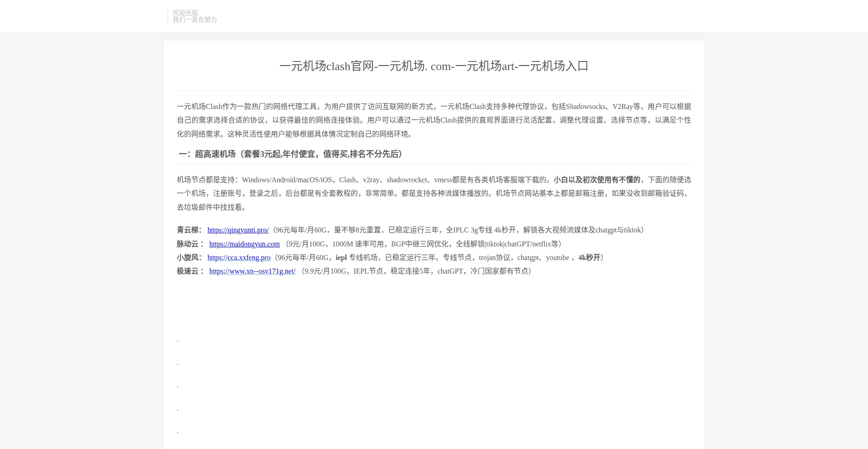Click the page title 一元机场clash官网
Viewport: 868px width, 449px height.
[x=434, y=66]
